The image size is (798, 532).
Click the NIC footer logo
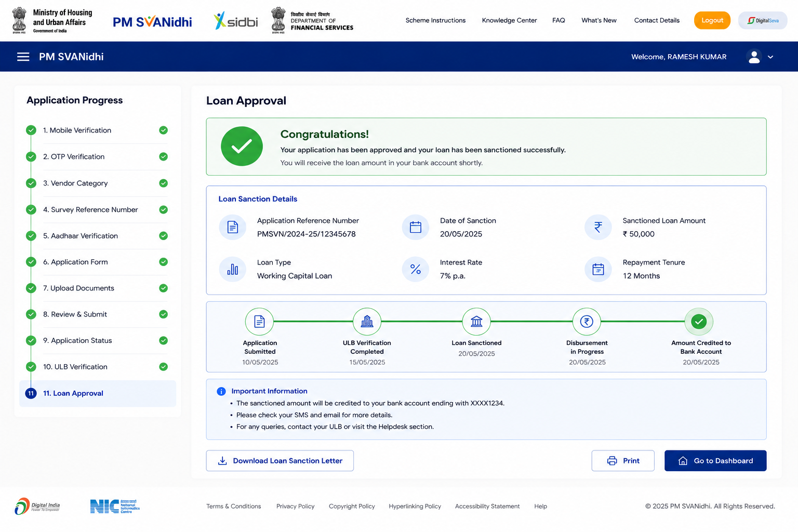pyautogui.click(x=115, y=507)
